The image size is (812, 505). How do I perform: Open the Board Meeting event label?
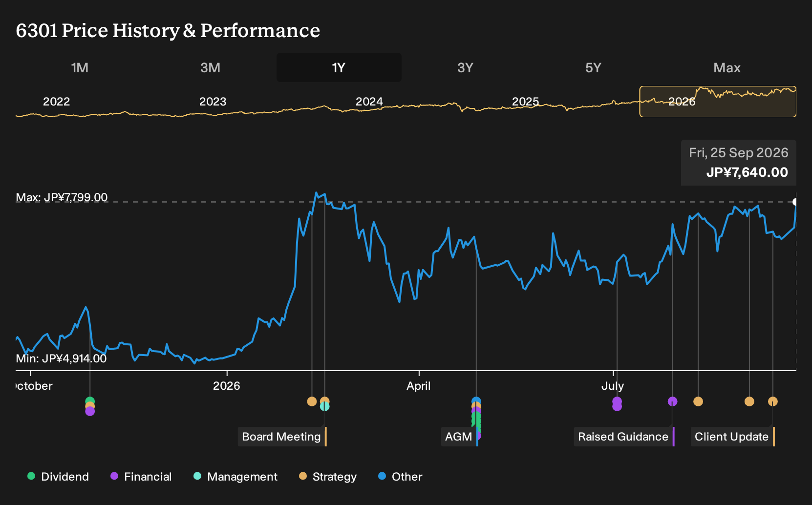pyautogui.click(x=282, y=437)
